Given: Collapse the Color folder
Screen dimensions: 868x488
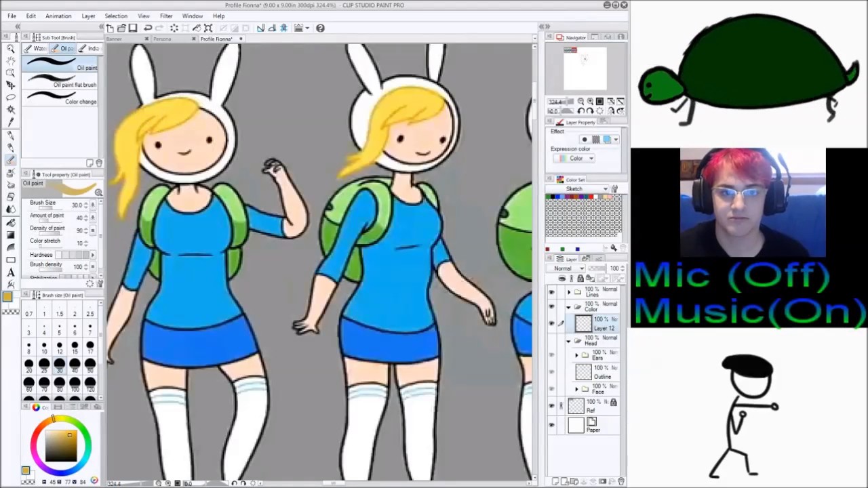Looking at the screenshot, I should (x=569, y=306).
